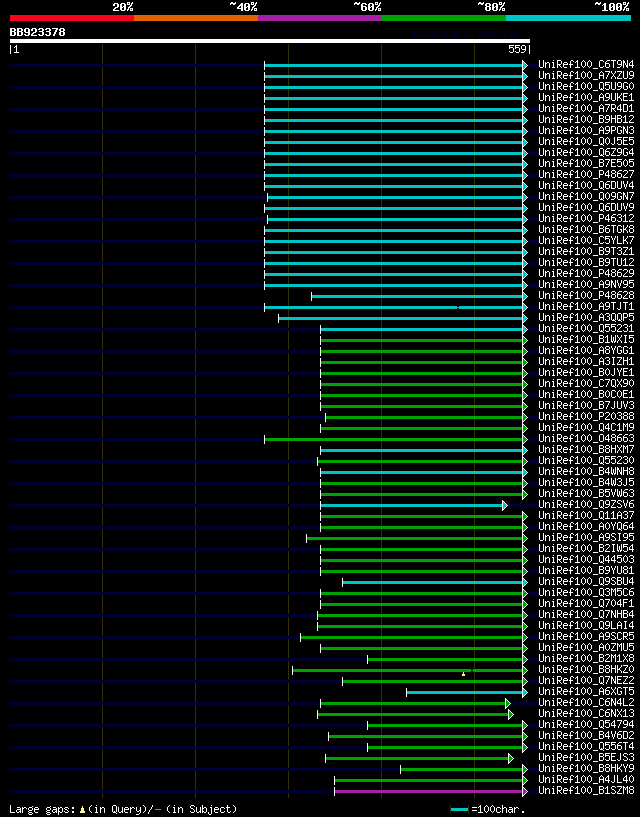Click the cyan 100char scale bar in legend
Screen dimensions: 640x817
[x=459, y=810]
